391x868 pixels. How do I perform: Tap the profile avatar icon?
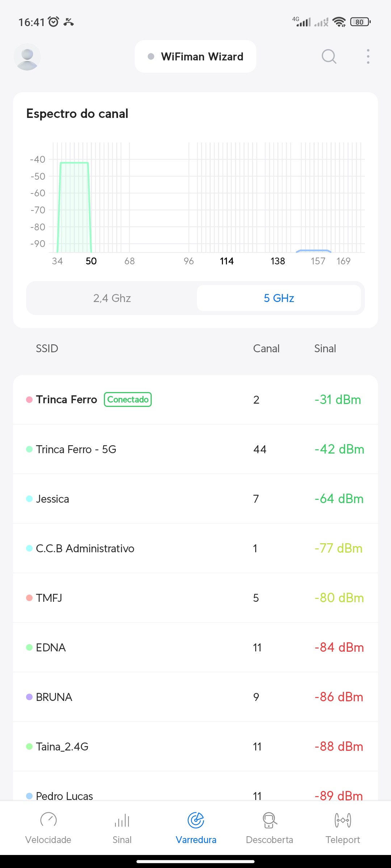pyautogui.click(x=27, y=57)
